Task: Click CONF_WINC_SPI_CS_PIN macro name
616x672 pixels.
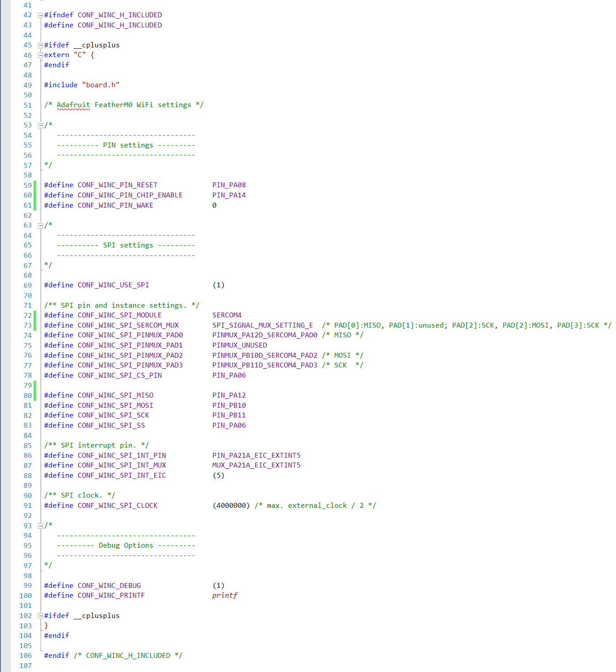Action: coord(120,375)
